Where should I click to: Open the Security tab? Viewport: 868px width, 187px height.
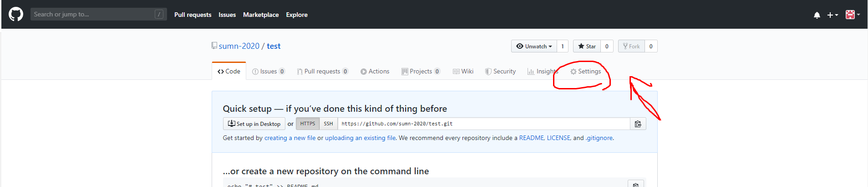pos(500,71)
